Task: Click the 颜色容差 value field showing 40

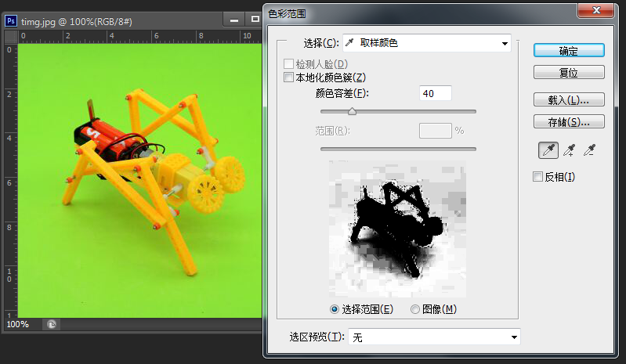Action: [x=436, y=93]
